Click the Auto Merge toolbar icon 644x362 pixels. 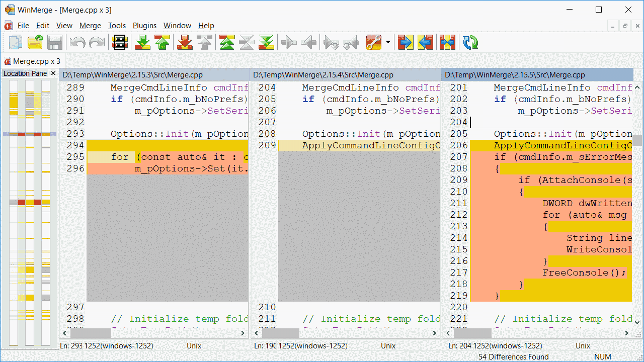coord(447,42)
